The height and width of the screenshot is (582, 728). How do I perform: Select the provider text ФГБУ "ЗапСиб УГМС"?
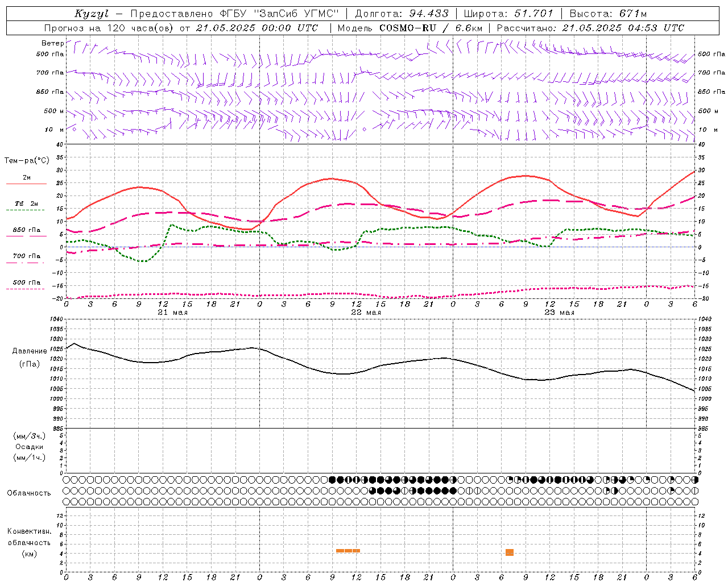coord(279,14)
